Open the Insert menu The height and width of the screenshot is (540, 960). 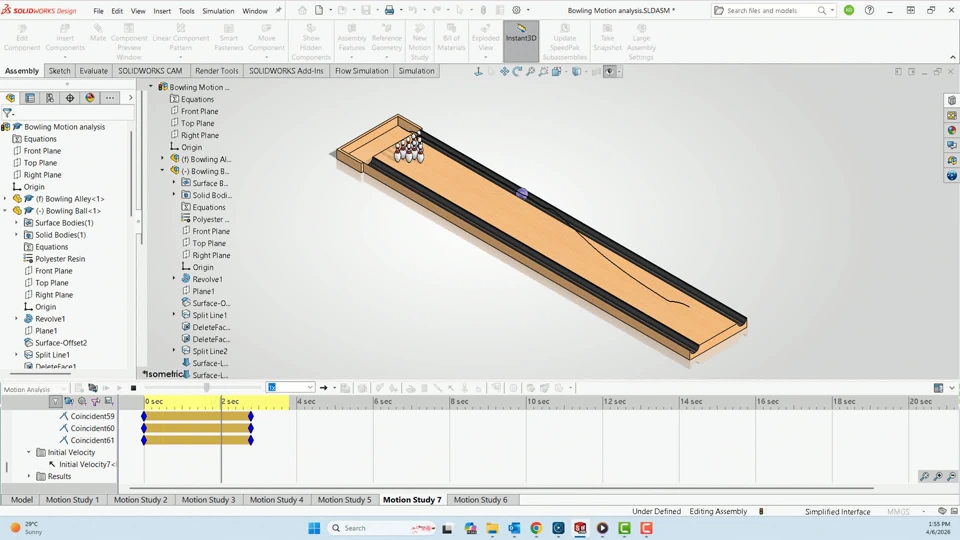click(x=162, y=11)
